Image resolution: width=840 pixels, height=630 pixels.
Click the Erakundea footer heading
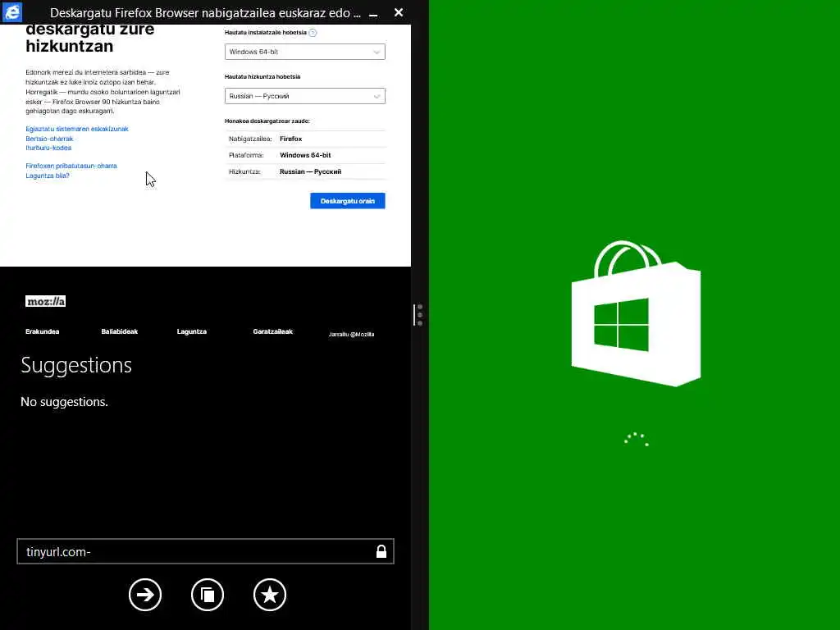pos(43,331)
